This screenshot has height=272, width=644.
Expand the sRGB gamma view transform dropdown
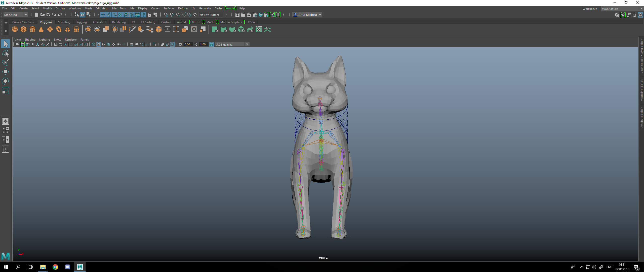[247, 45]
